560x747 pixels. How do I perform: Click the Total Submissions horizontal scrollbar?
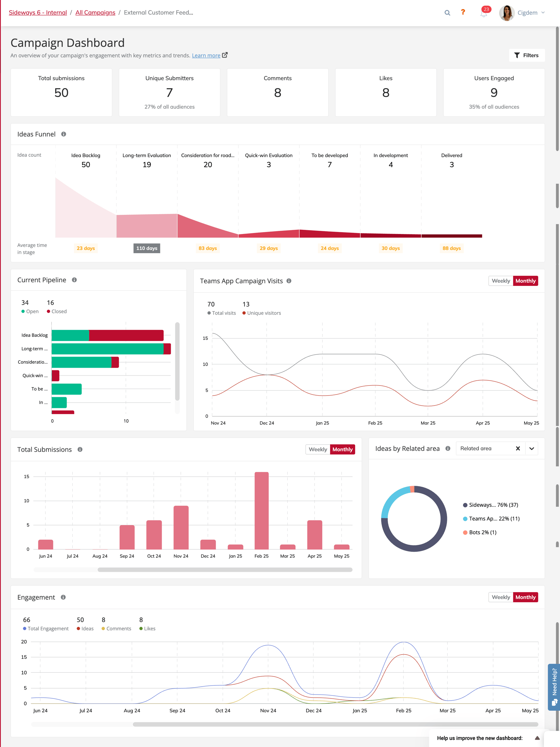coord(225,570)
